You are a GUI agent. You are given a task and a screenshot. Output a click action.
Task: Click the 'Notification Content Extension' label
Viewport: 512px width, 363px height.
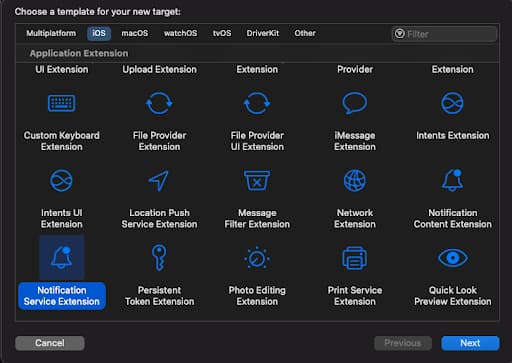pyautogui.click(x=453, y=218)
